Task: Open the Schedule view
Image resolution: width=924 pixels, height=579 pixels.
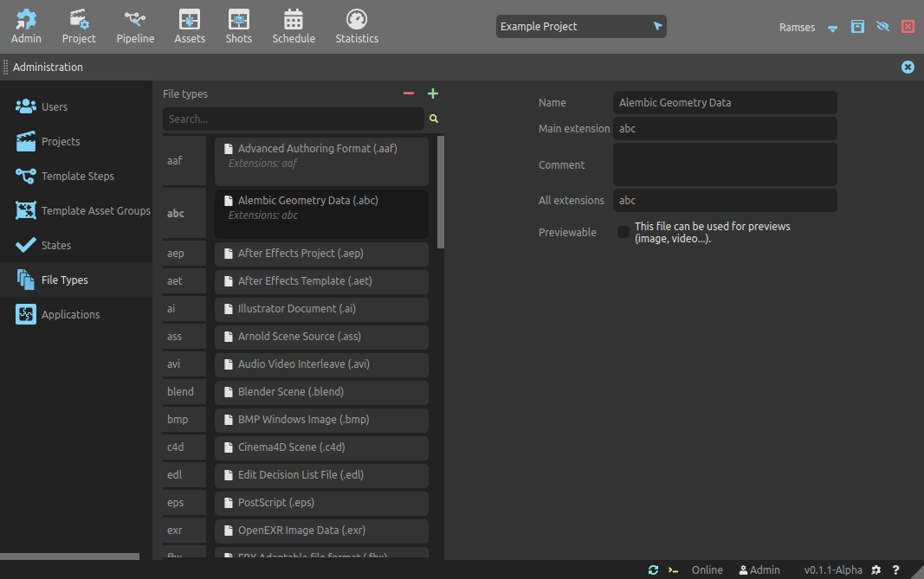Action: point(294,27)
